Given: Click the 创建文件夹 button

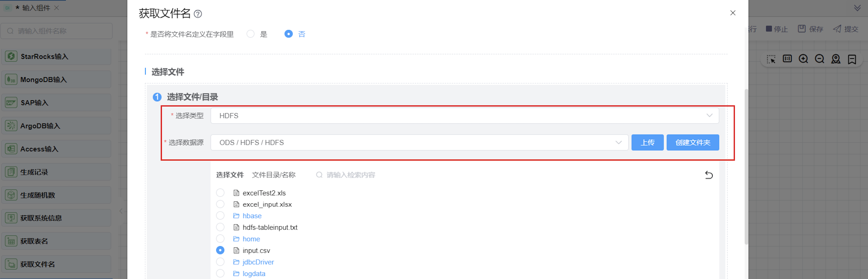Looking at the screenshot, I should (x=693, y=143).
